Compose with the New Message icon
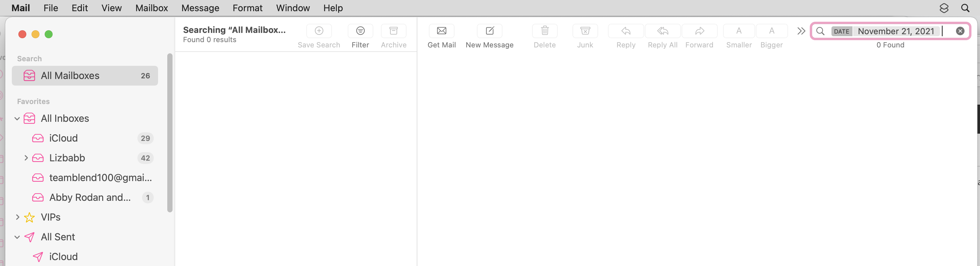 490,31
